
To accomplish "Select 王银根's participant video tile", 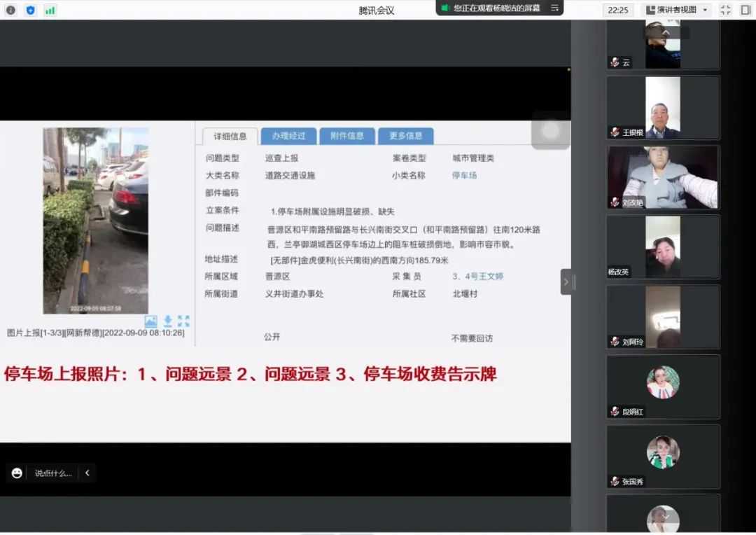I will point(662,108).
